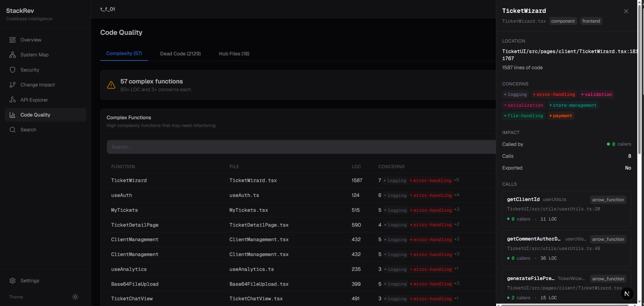Screen dimensions: 644x306
Task: Focus the complex functions search field
Action: pos(301,147)
